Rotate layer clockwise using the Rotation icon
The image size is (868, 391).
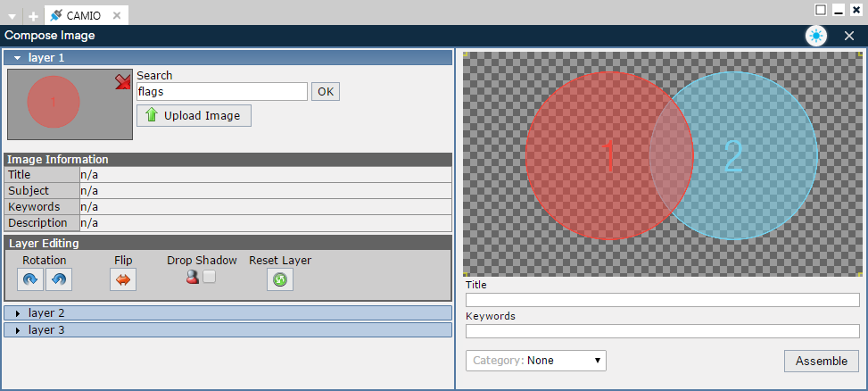click(30, 279)
